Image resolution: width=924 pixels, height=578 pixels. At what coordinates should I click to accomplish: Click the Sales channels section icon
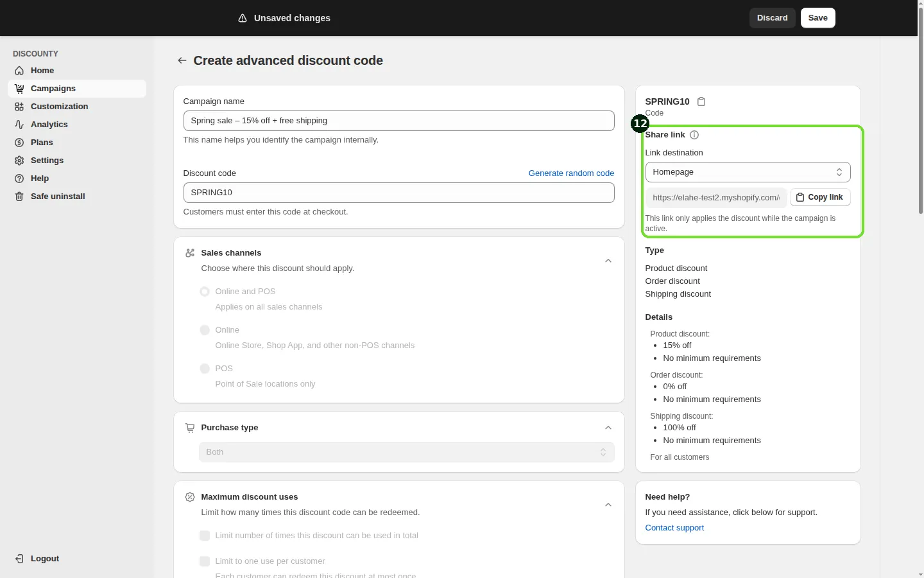tap(190, 253)
